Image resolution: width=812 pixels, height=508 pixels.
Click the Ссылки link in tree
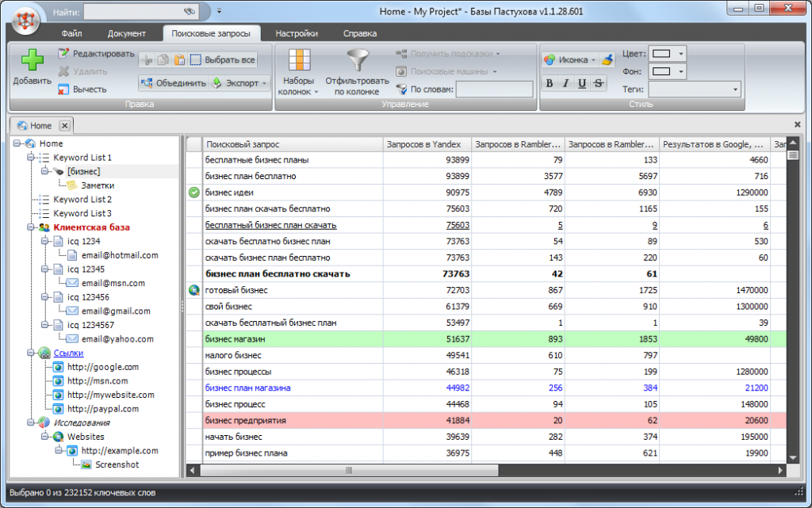(68, 353)
